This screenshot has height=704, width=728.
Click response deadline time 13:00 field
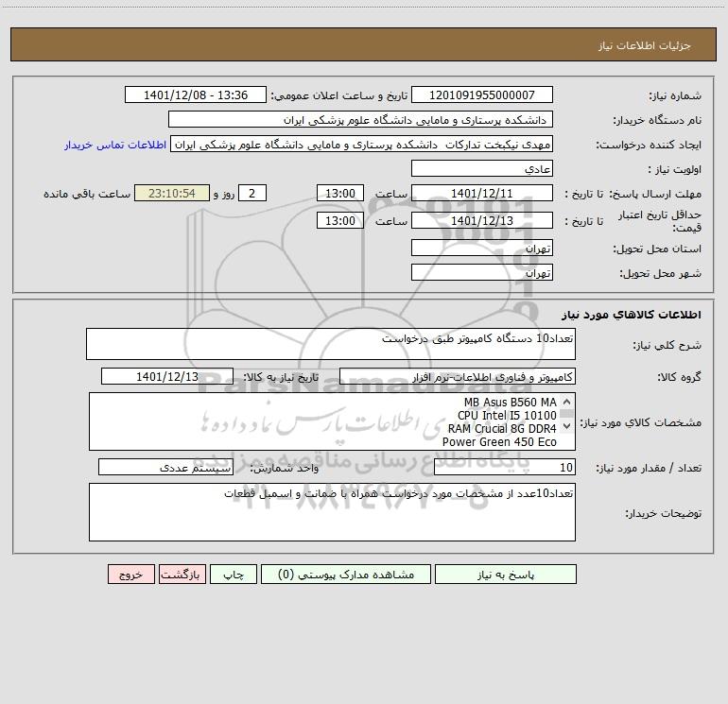pos(339,193)
